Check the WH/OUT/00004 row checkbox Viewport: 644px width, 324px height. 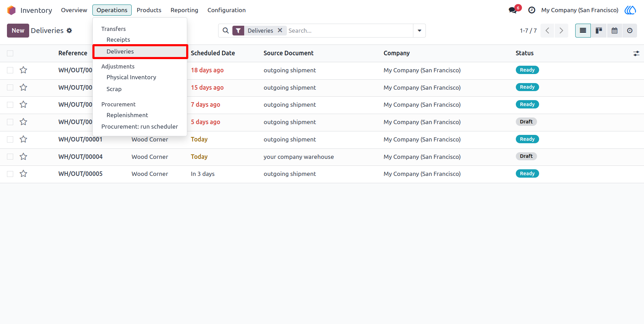[x=10, y=157]
